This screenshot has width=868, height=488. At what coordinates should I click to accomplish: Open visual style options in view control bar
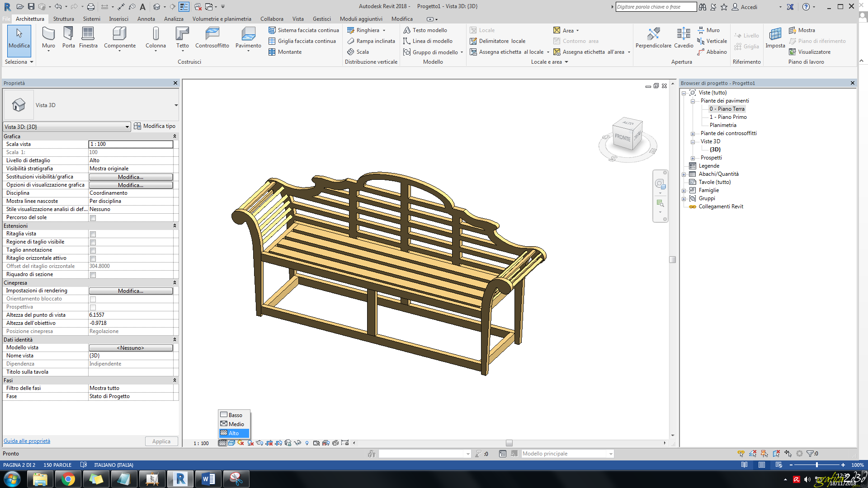pos(231,443)
